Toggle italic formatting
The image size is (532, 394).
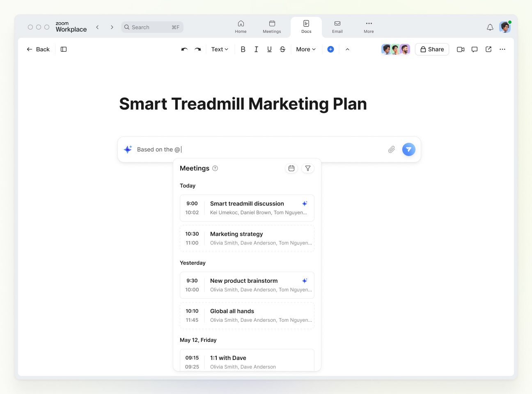point(256,49)
